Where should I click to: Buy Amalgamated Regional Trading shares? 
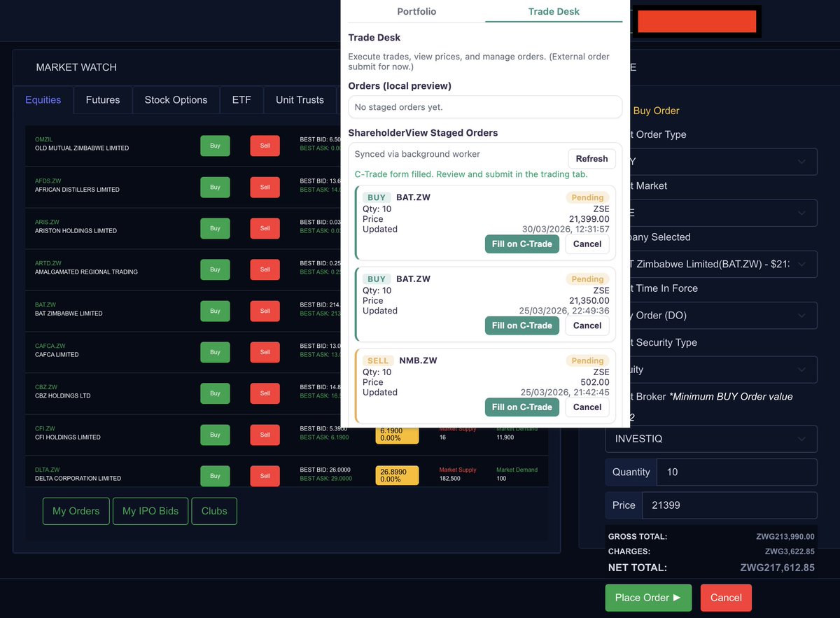[215, 269]
